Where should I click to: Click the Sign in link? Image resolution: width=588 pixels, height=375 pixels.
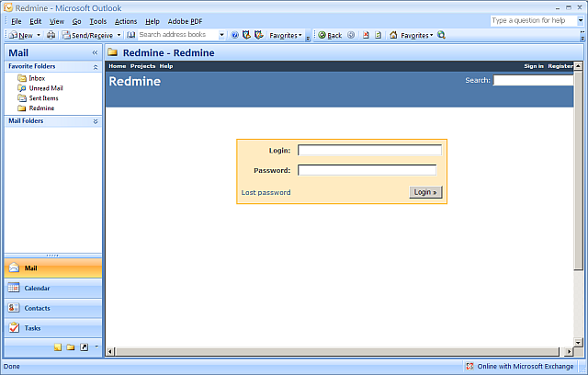click(534, 66)
